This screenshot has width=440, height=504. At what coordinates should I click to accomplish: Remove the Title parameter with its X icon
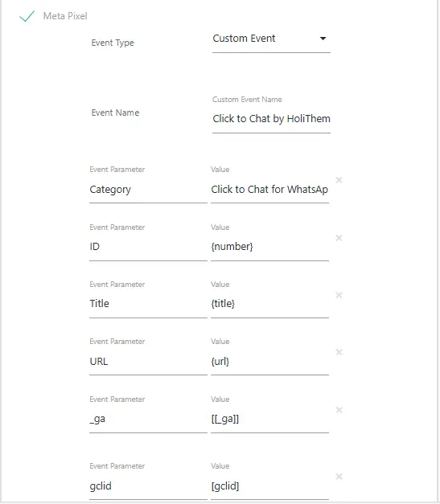[x=339, y=295]
